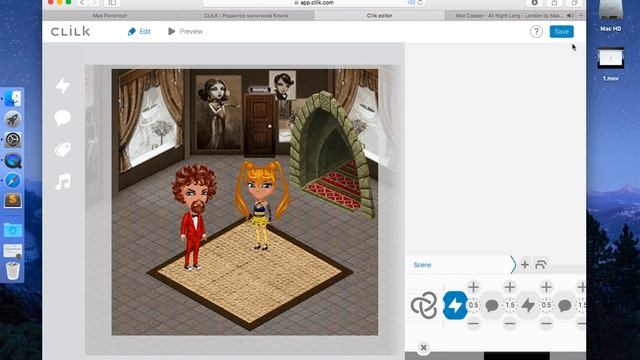Click the Save button

pyautogui.click(x=561, y=31)
